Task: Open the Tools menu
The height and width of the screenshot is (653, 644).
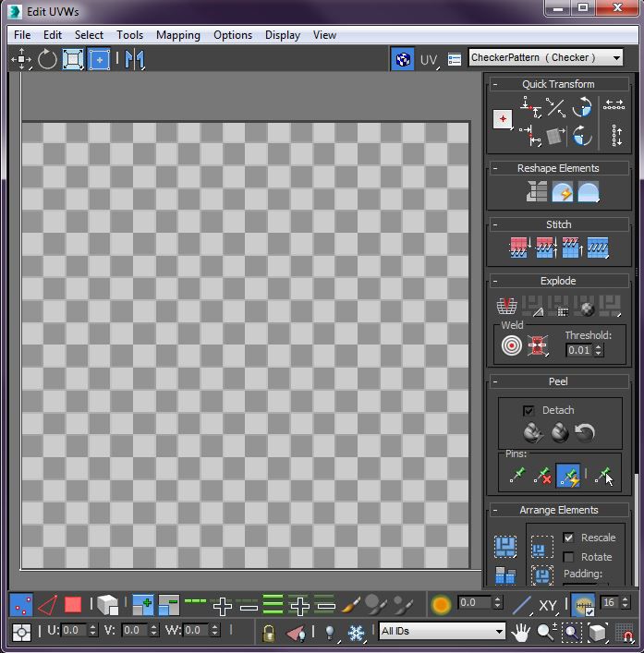Action: 129,35
